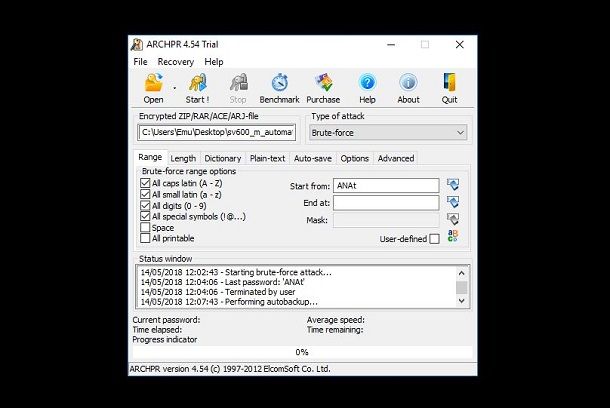Tick the User-defined checkbox

pos(435,238)
